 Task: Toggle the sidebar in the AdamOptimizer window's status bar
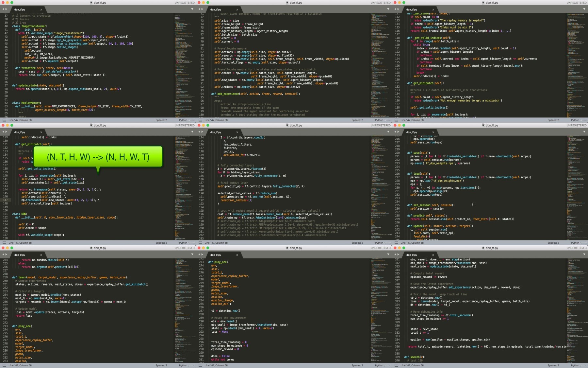pos(200,243)
